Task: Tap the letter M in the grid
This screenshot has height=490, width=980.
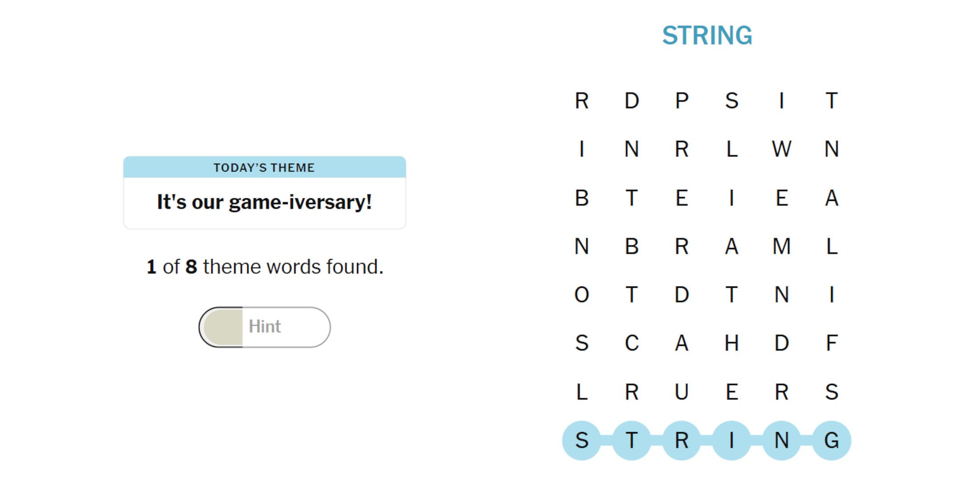Action: (781, 246)
